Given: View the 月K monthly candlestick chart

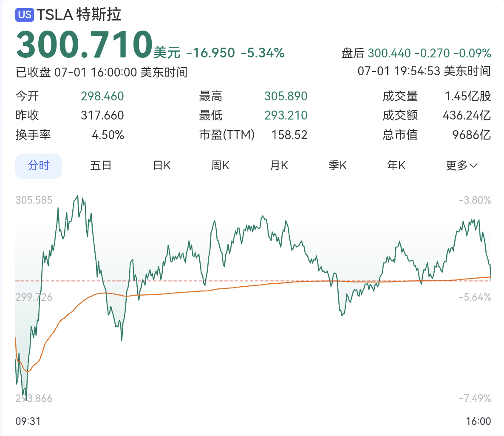Looking at the screenshot, I should 278,165.
